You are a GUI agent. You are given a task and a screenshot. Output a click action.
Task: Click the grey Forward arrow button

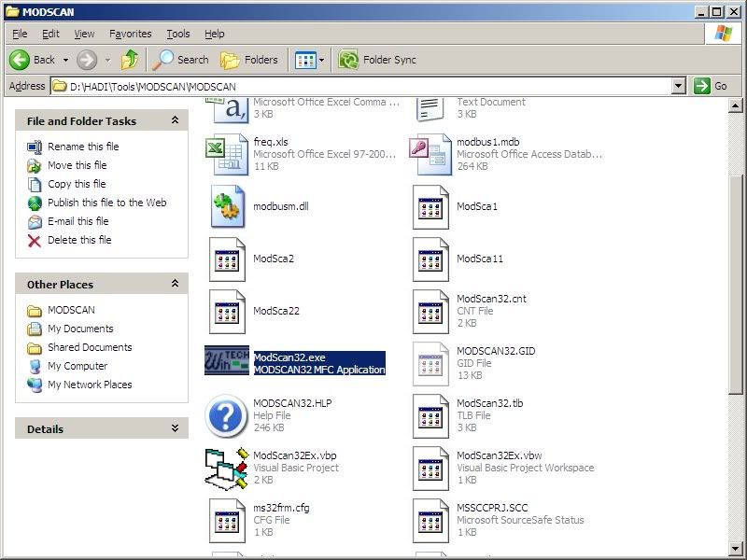[x=87, y=60]
